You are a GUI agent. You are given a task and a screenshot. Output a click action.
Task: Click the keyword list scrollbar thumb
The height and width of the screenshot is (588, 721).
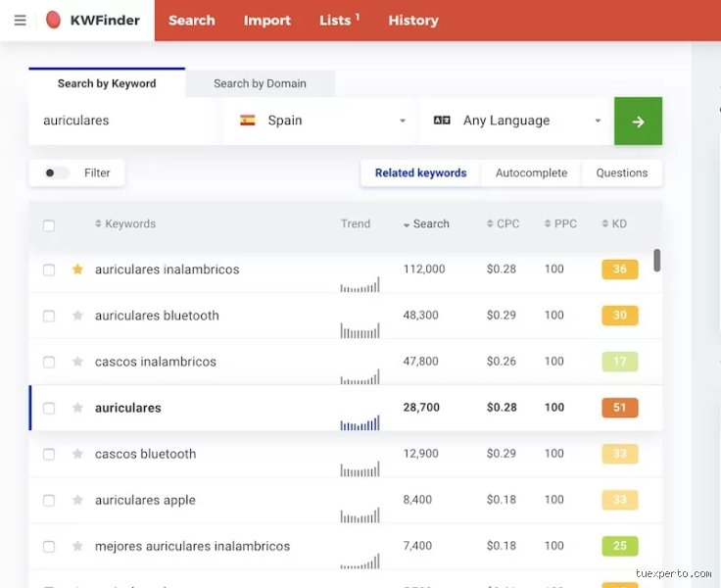657,261
